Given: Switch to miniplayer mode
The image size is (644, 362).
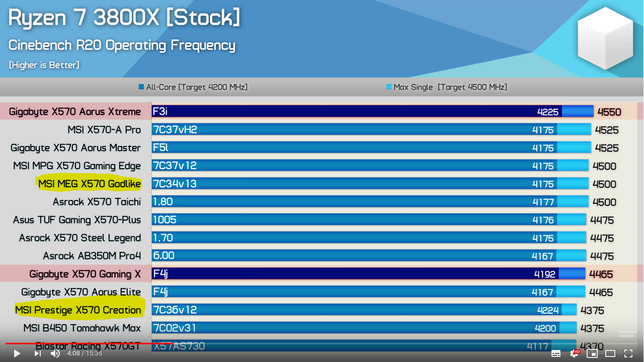Looking at the screenshot, I should click(592, 353).
